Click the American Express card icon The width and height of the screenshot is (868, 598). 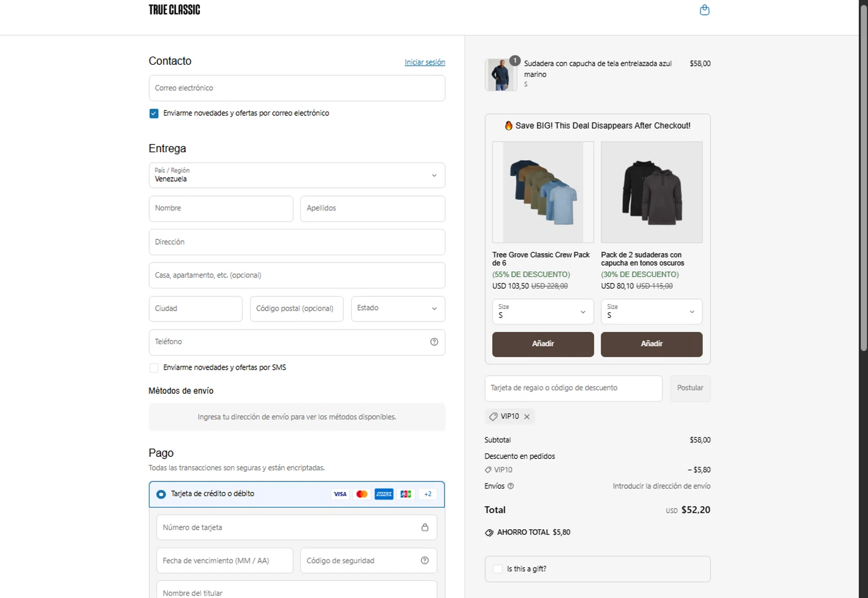pyautogui.click(x=384, y=494)
